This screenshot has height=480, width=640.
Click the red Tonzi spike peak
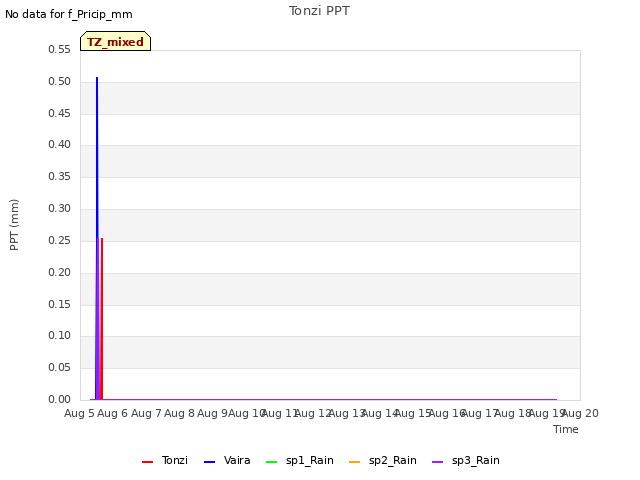[102, 239]
